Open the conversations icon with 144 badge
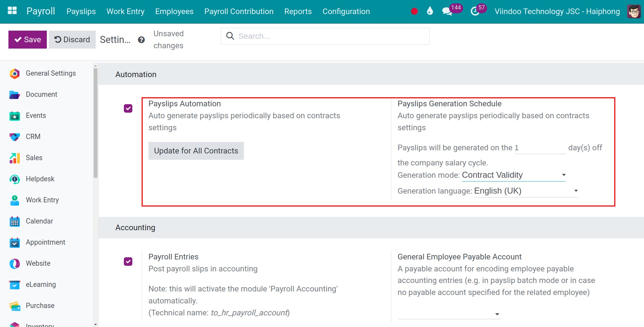This screenshot has height=327, width=644. [x=447, y=11]
